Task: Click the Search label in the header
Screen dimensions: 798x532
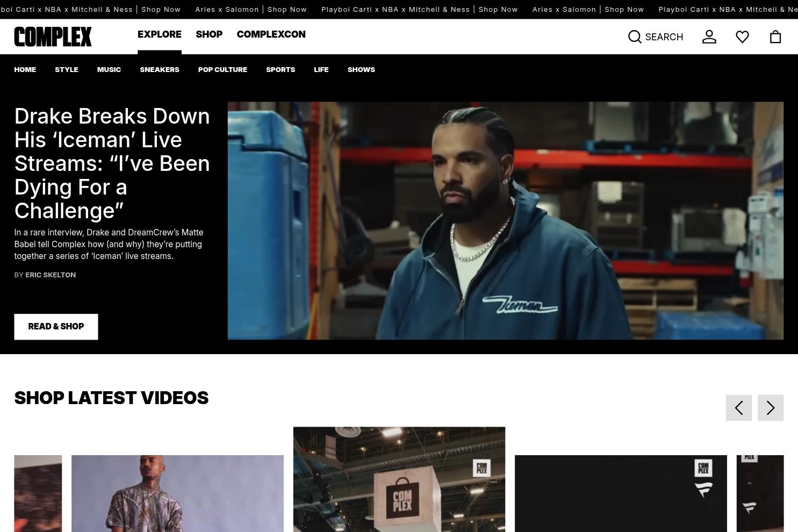Action: coord(664,37)
